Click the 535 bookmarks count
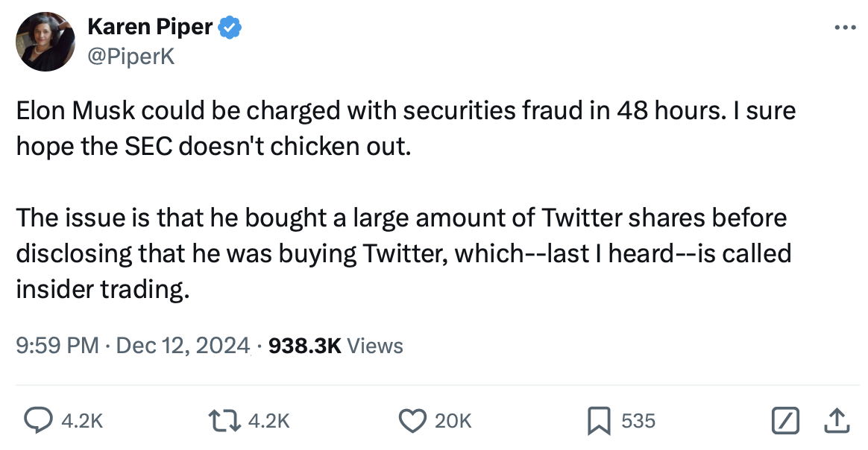 click(638, 421)
